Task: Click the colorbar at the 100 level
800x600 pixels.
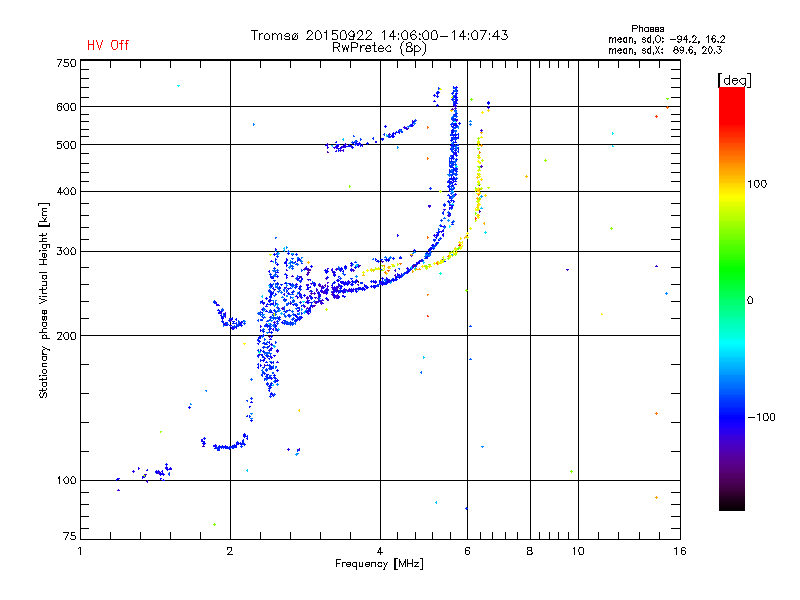Action: 732,184
